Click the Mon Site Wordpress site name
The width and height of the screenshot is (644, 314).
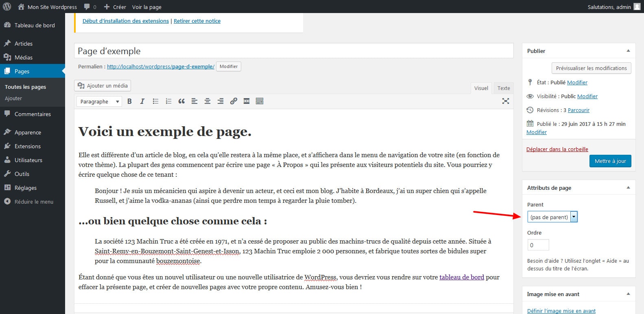click(x=52, y=7)
